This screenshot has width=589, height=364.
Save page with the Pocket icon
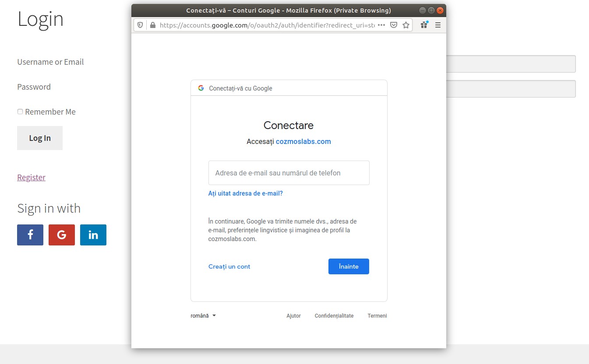(394, 25)
